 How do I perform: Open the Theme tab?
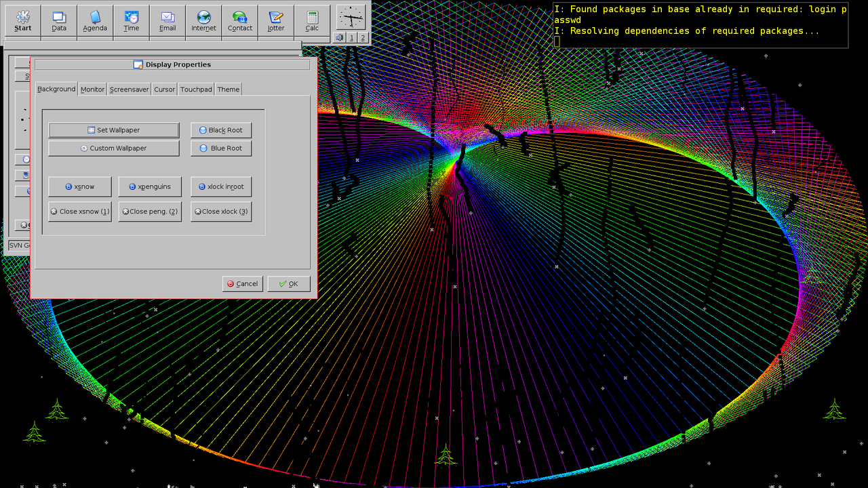click(228, 89)
